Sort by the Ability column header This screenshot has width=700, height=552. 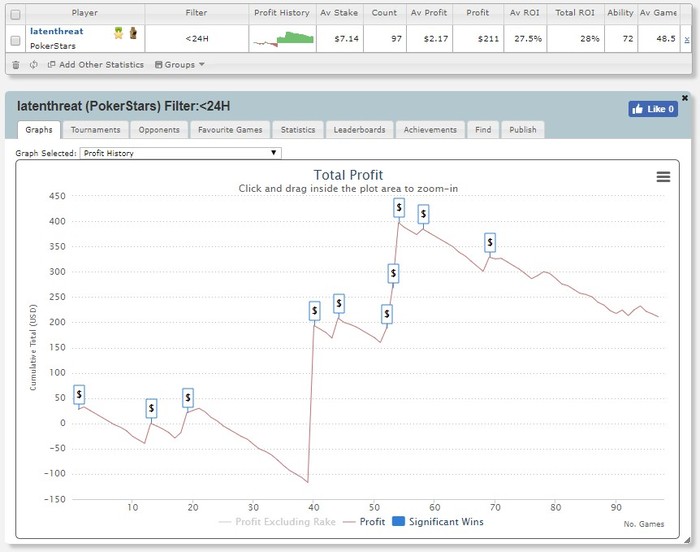coord(620,13)
